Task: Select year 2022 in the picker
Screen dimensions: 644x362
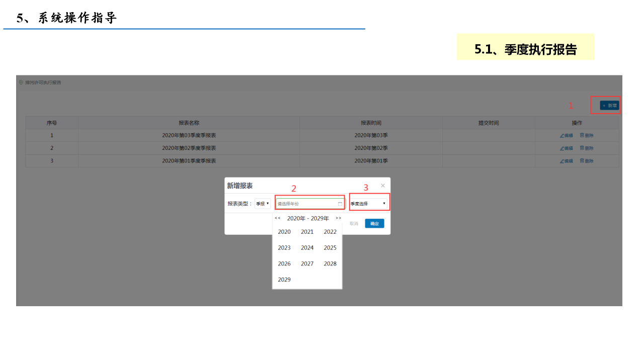Action: [x=330, y=232]
